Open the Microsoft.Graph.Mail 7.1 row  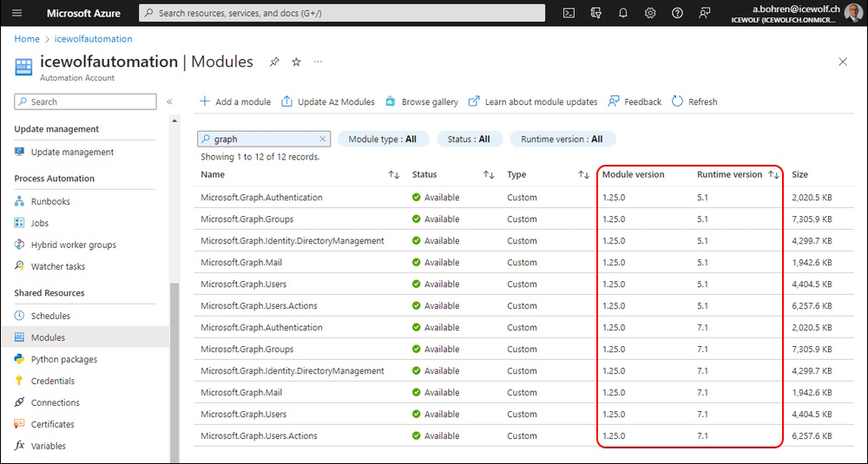523,393
